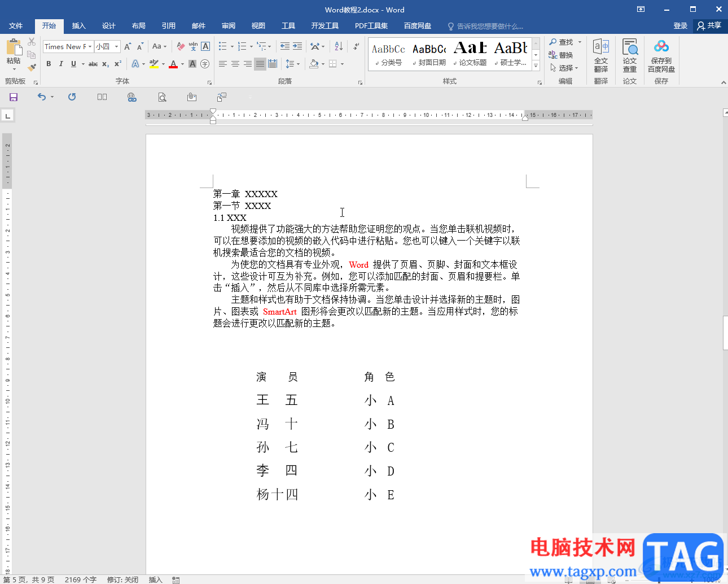This screenshot has width=728, height=584.
Task: Open the Times New Roman font name dropdown
Action: tap(90, 46)
